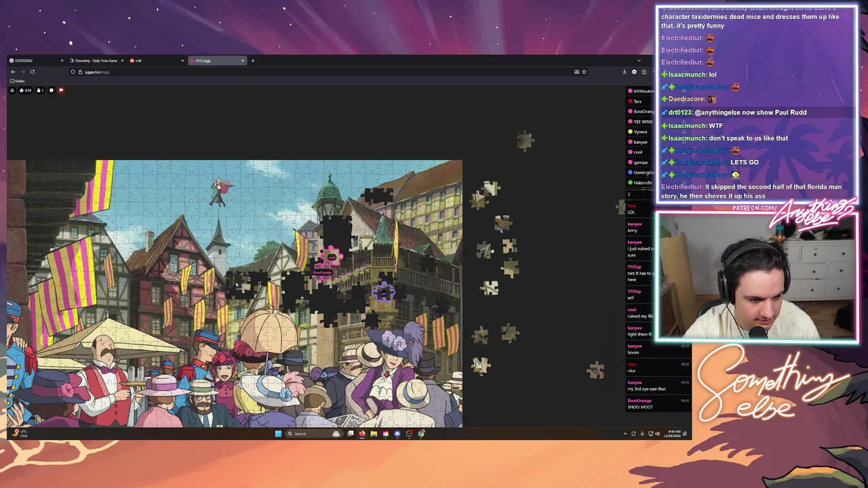
Task: Open the weather widget on taskbar
Action: tap(20, 434)
